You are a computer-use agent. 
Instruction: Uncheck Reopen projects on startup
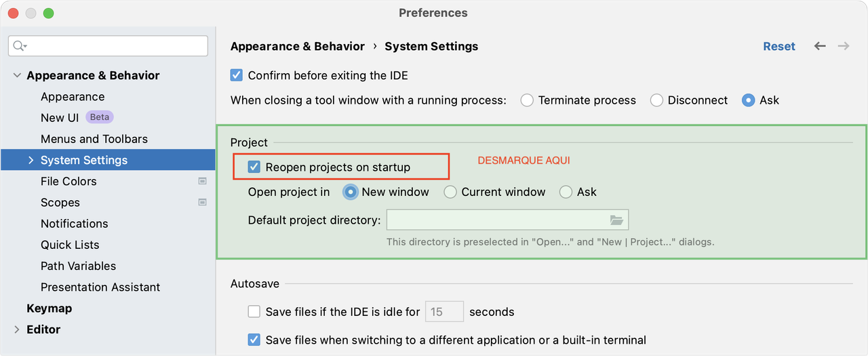(x=254, y=167)
